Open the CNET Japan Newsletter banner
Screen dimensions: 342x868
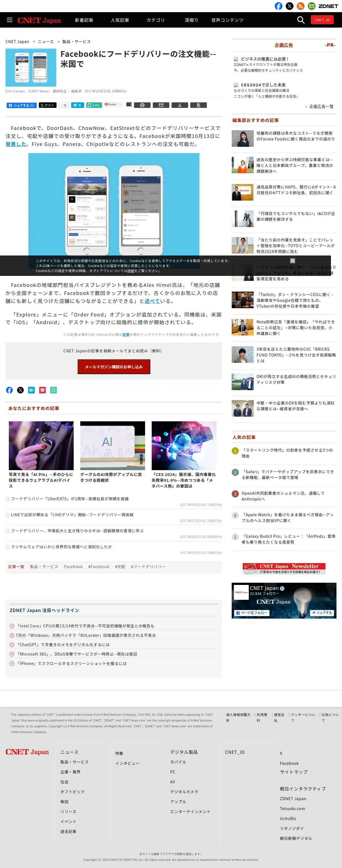point(284,568)
